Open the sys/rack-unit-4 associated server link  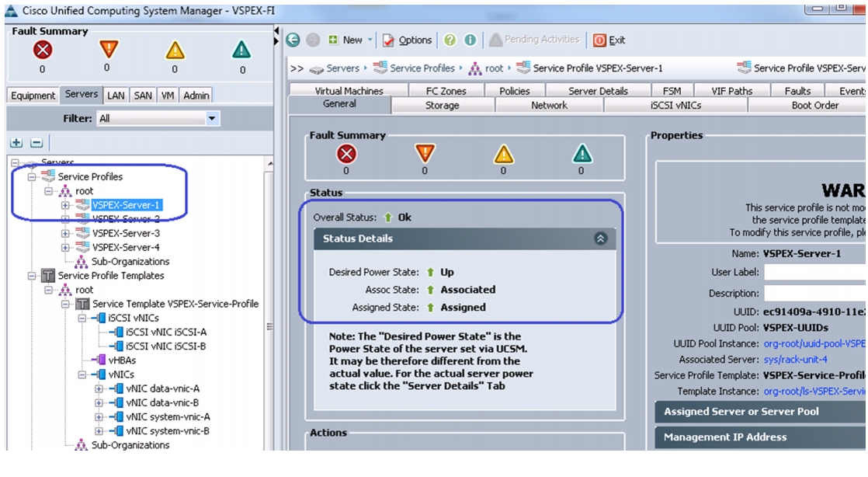tap(796, 359)
